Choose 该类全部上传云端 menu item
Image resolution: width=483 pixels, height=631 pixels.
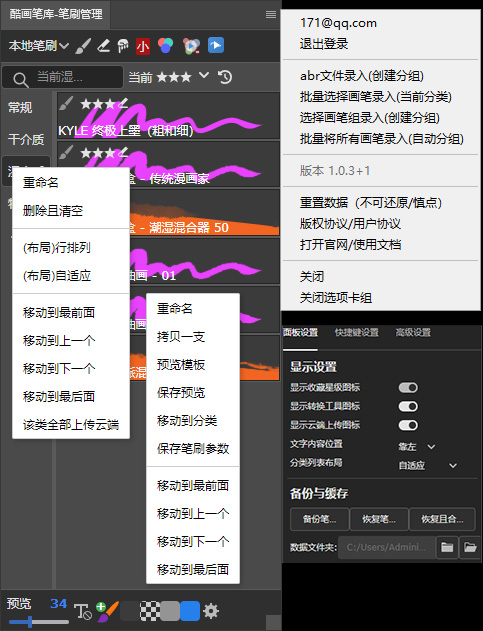(x=71, y=425)
